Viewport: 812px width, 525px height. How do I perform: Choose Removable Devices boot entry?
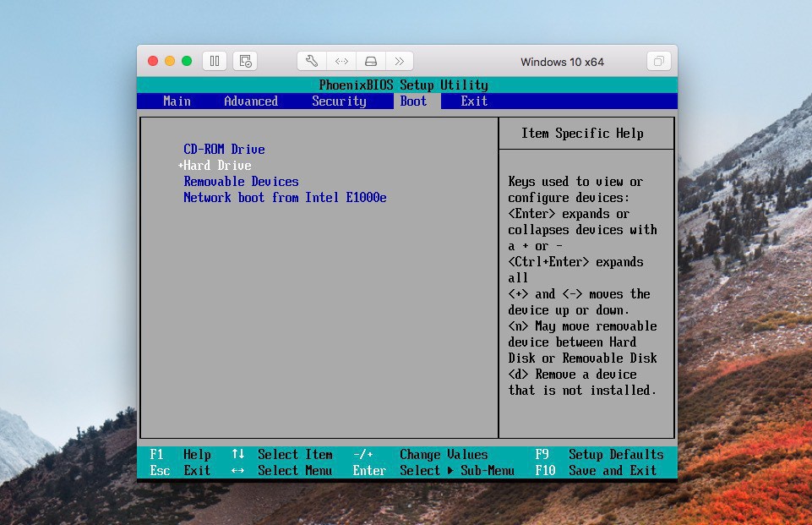point(241,182)
